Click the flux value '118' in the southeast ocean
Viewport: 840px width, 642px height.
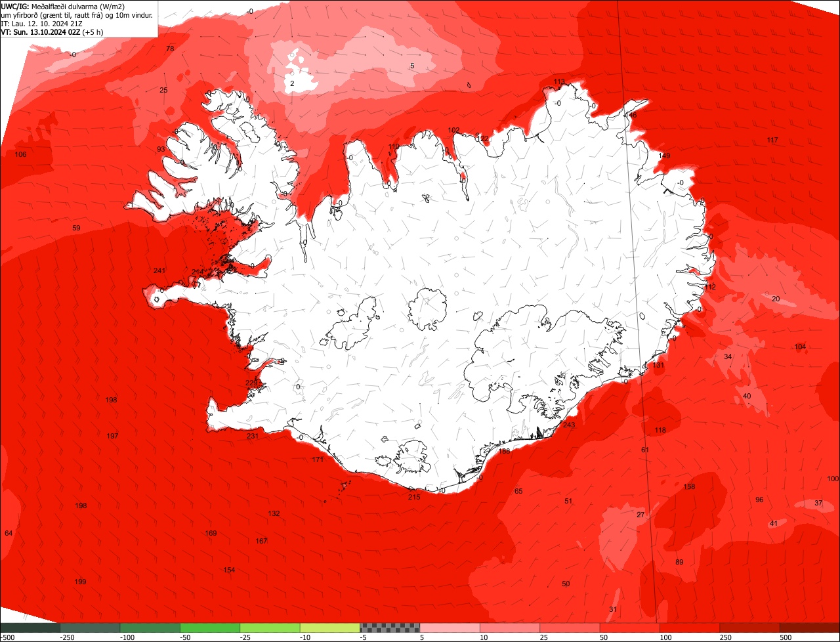pos(660,430)
